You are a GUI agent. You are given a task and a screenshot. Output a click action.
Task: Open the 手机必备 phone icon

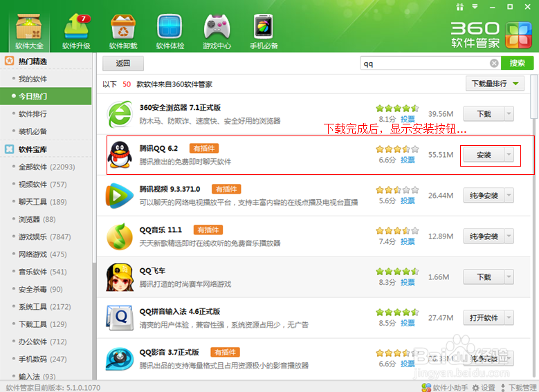tap(264, 32)
